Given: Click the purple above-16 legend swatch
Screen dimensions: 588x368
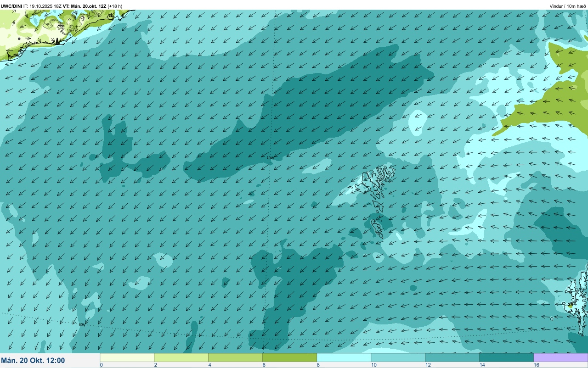Looking at the screenshot, I should pos(561,357).
